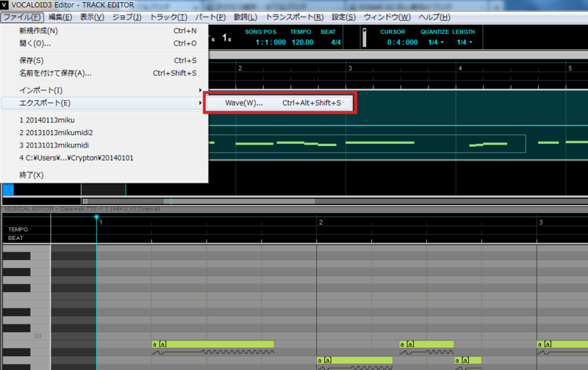
Task: Choose 名前を付けて保存(A)... menu entry
Action: coord(104,73)
